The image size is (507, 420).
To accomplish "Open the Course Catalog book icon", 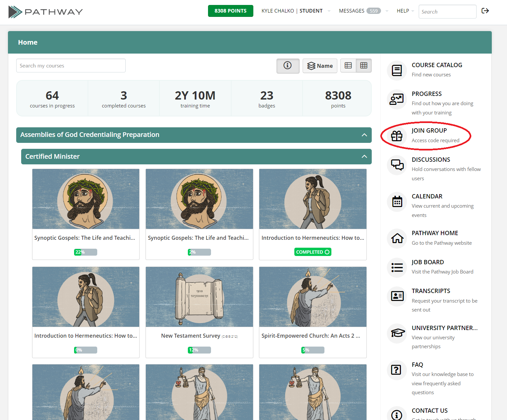I will coord(397,70).
